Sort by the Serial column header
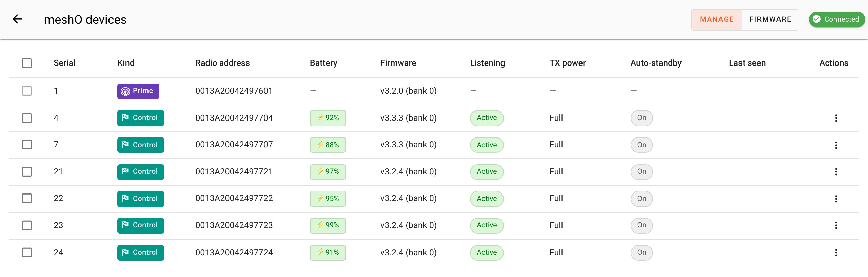This screenshot has height=277, width=868. click(x=64, y=63)
